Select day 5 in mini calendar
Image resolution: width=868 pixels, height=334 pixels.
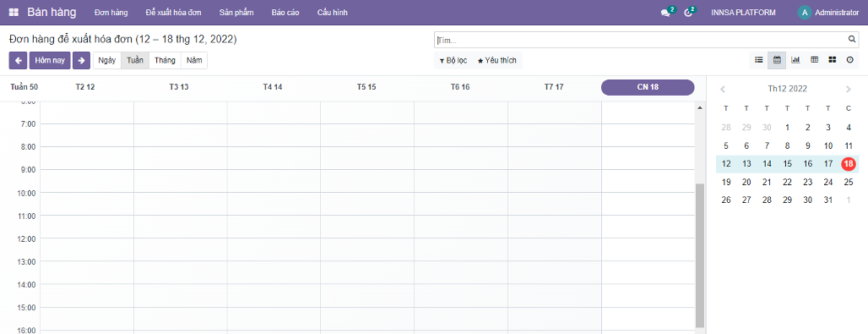coord(726,146)
